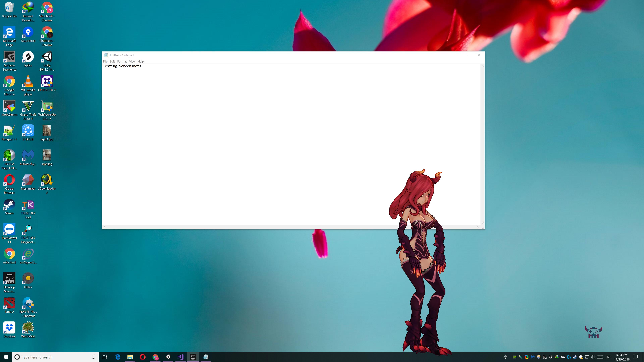Click the ENG language indicator
Screen dimensions: 644x362
608,357
